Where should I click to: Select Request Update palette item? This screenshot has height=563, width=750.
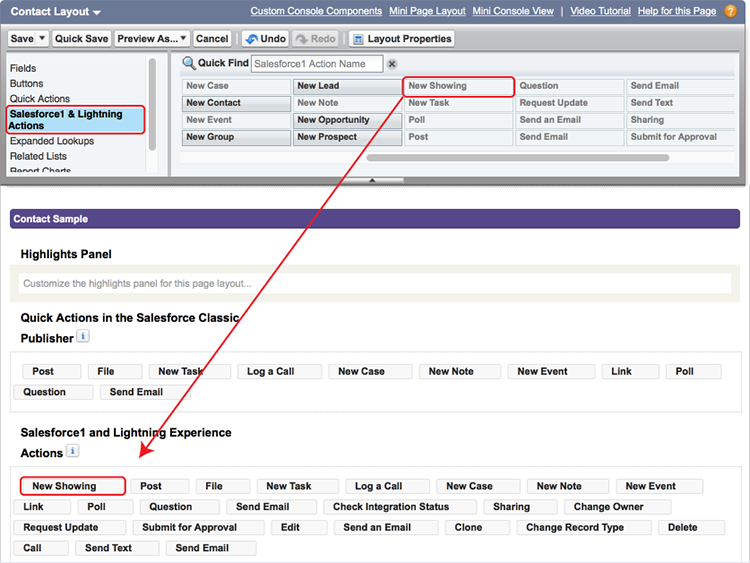point(569,103)
